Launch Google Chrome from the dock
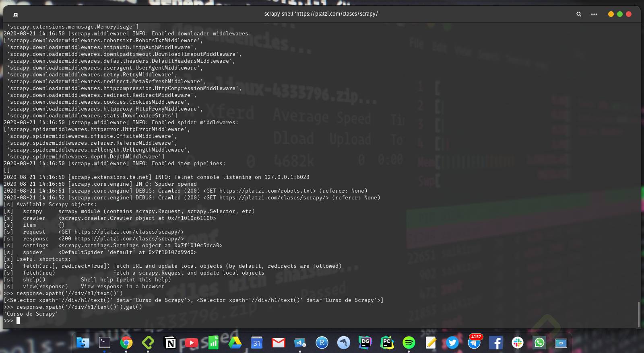 point(126,343)
